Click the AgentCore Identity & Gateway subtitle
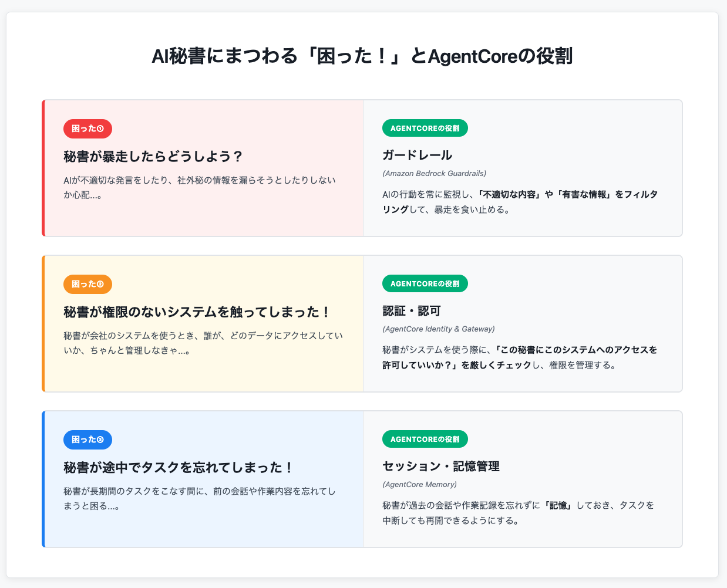This screenshot has width=727, height=588. point(438,329)
